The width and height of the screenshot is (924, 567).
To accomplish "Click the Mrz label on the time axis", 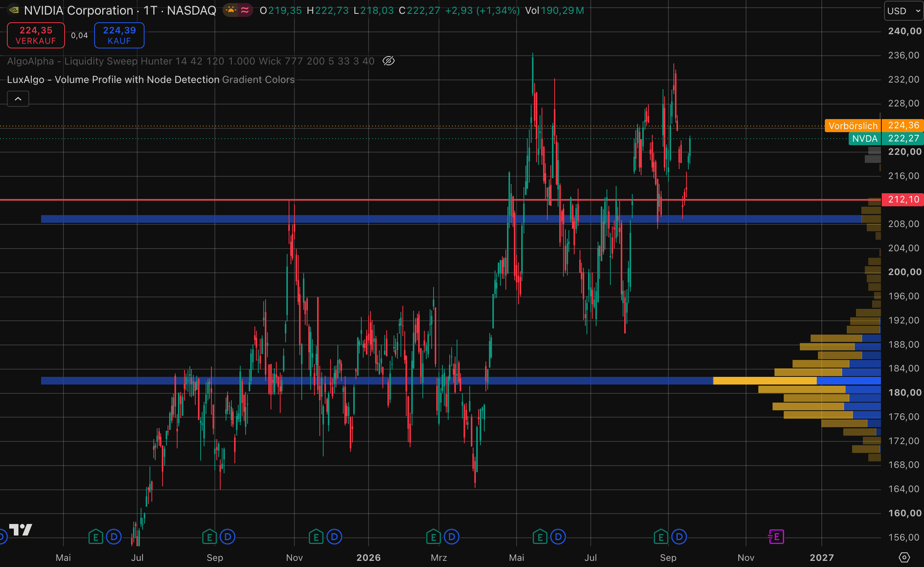I will tap(439, 557).
